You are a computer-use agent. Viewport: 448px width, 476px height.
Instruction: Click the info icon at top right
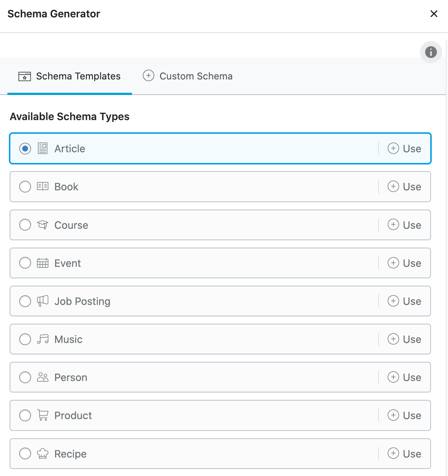point(431,52)
